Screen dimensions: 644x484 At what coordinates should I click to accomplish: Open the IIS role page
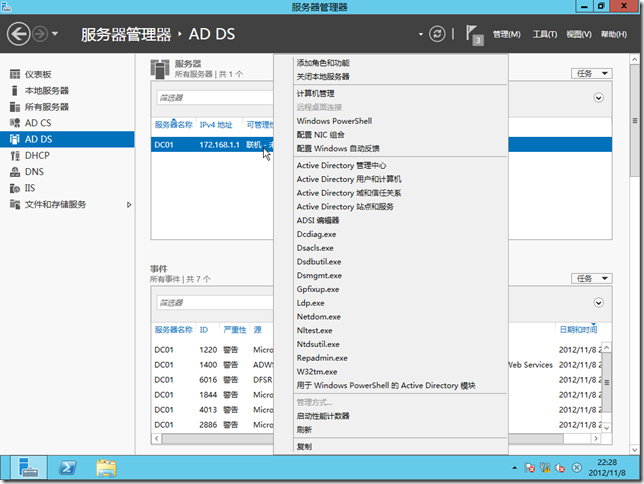point(67,188)
